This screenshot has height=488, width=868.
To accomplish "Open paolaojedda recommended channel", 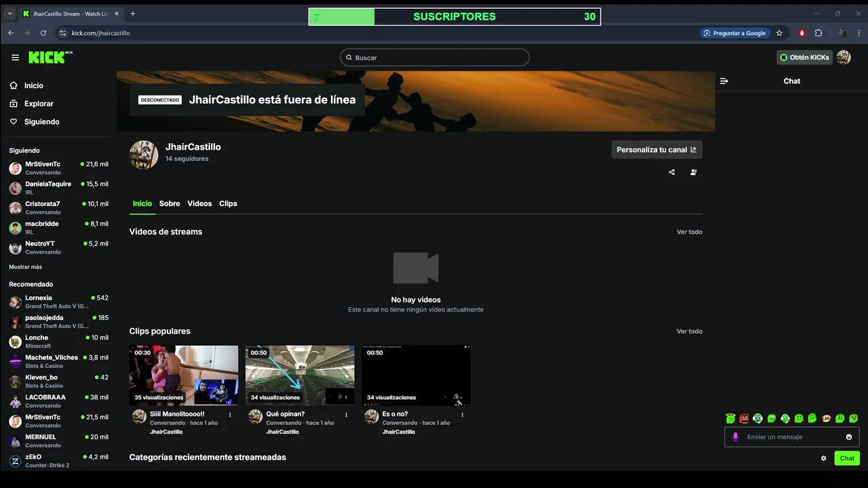I will pyautogui.click(x=58, y=321).
